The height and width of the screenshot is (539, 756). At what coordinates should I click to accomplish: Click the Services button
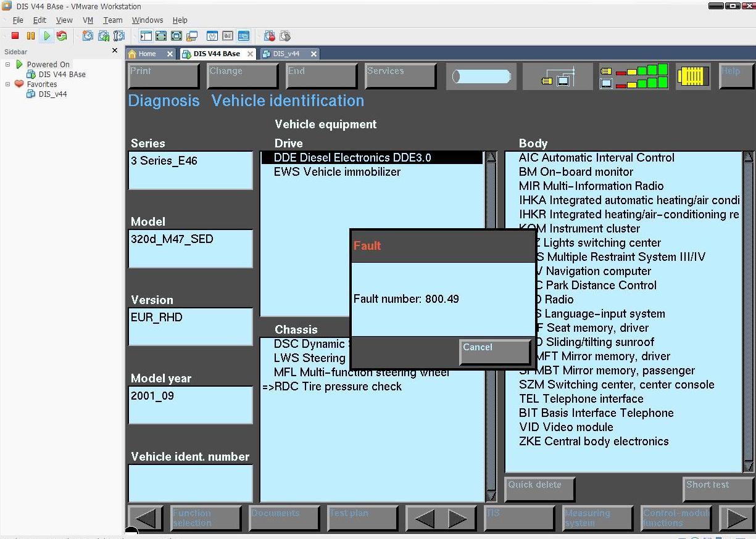pos(401,76)
